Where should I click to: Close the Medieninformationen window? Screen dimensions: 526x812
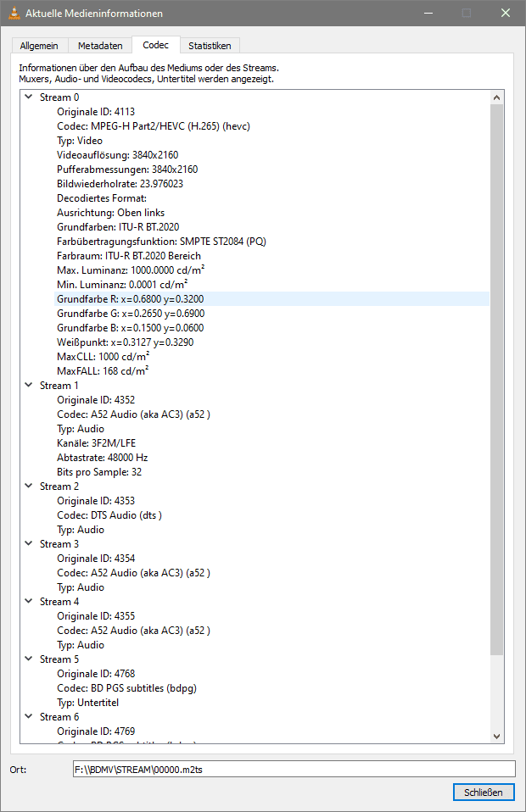tap(506, 13)
